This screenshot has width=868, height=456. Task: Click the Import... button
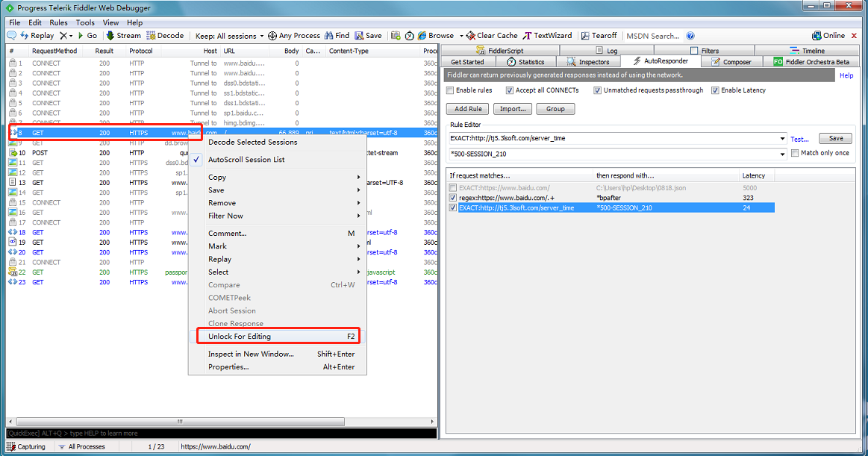513,109
